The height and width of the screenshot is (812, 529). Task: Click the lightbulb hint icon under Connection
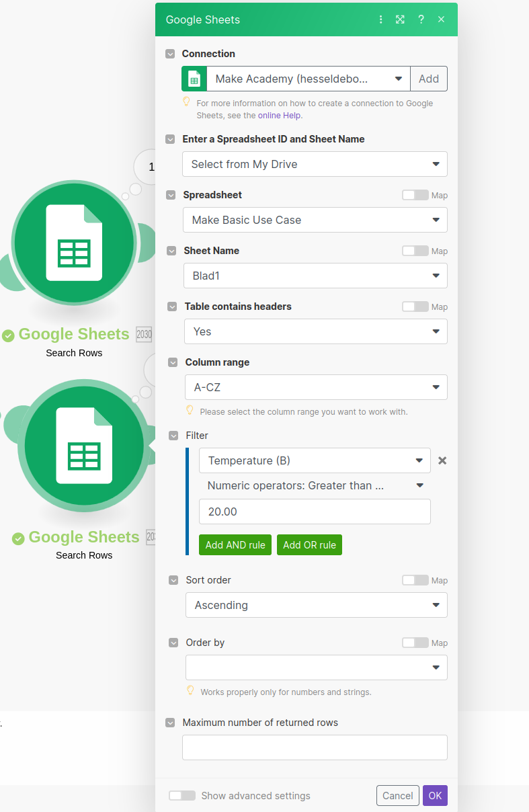pos(187,102)
